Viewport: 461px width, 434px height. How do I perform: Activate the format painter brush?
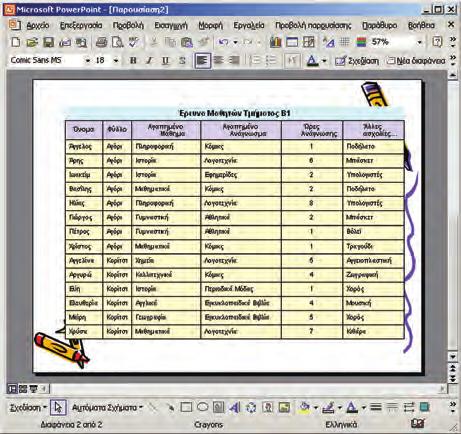[x=203, y=42]
